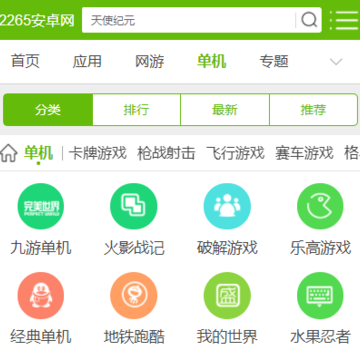Switch to the 排行 segment tab
This screenshot has height=360, width=360.
(136, 110)
